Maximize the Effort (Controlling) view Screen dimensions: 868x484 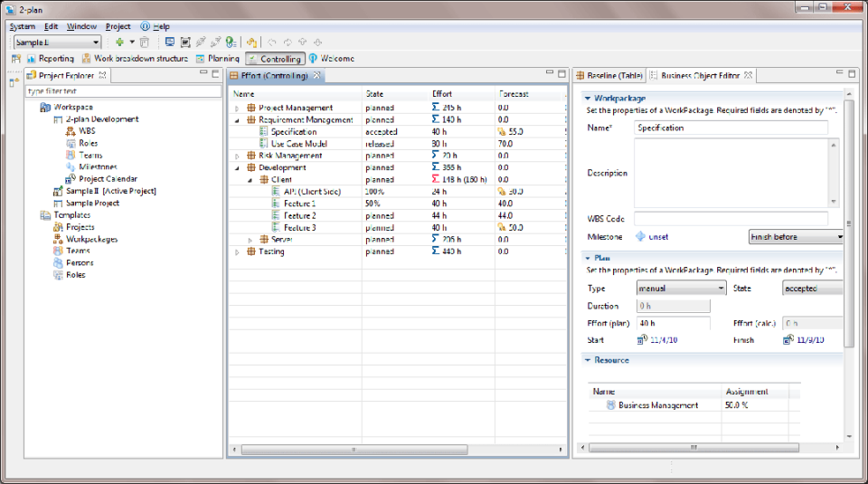[x=561, y=73]
